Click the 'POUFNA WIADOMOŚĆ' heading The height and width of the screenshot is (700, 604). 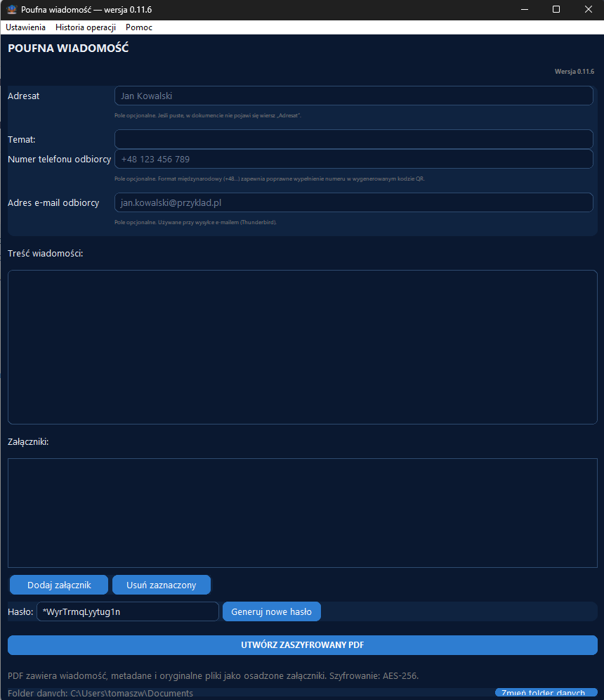click(x=68, y=48)
